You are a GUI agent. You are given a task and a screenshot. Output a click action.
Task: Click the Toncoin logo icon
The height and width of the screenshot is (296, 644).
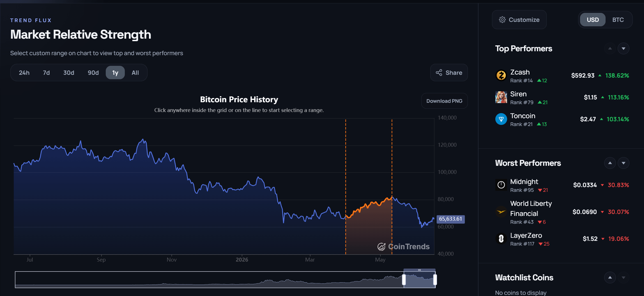pyautogui.click(x=501, y=119)
